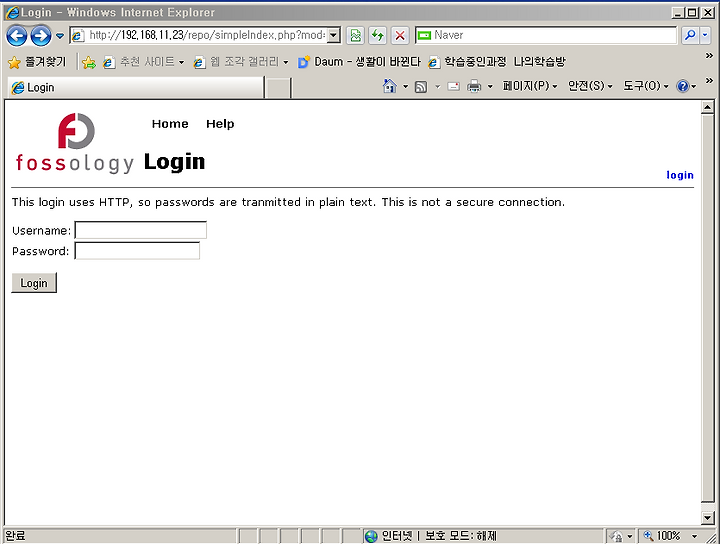Open the 페이지(P) menu

(530, 86)
